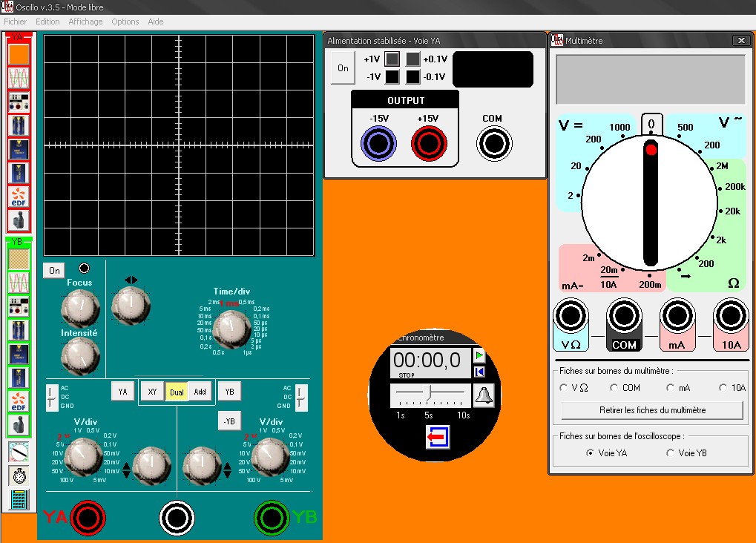Select the 'V Ω' multimeter plug radio button
This screenshot has height=543, width=756.
563,387
